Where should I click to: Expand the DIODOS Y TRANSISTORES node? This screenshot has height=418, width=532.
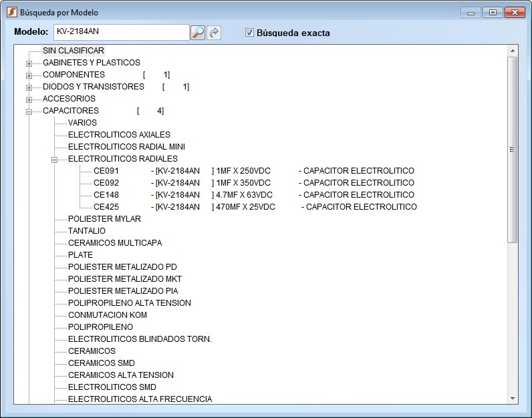[29, 87]
